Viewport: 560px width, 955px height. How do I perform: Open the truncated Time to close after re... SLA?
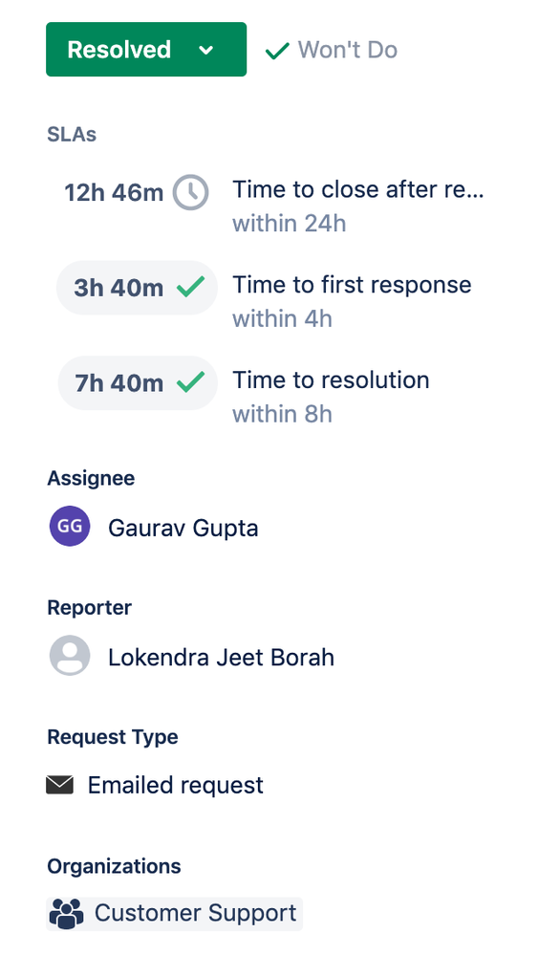point(358,189)
